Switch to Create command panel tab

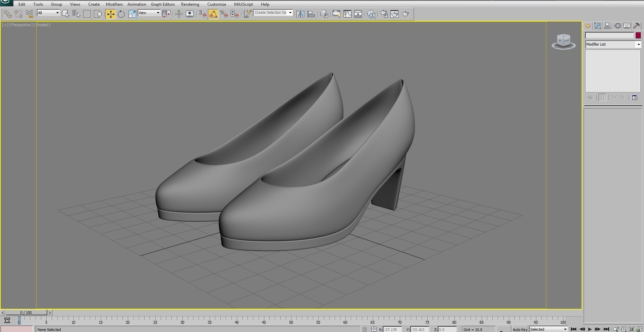tap(588, 26)
